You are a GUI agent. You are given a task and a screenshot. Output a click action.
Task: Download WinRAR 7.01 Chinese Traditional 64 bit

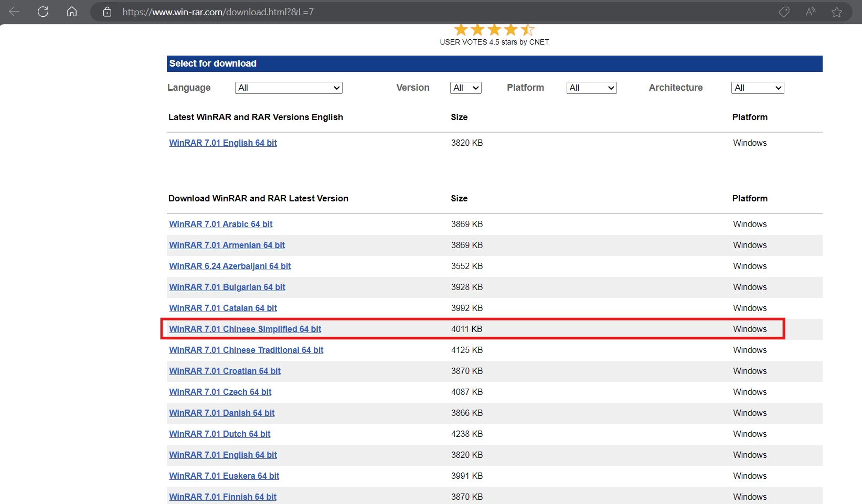pos(246,350)
